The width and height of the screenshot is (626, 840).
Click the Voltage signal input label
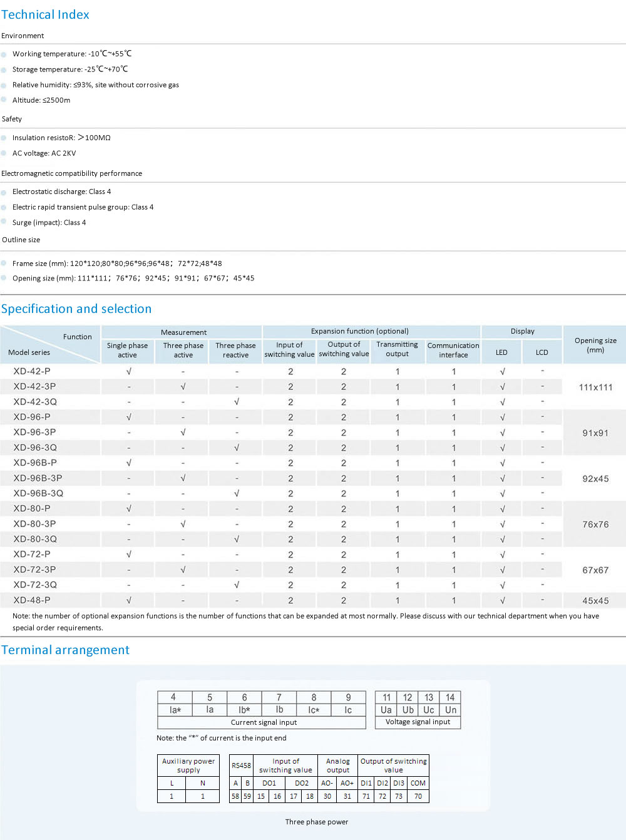click(x=418, y=722)
